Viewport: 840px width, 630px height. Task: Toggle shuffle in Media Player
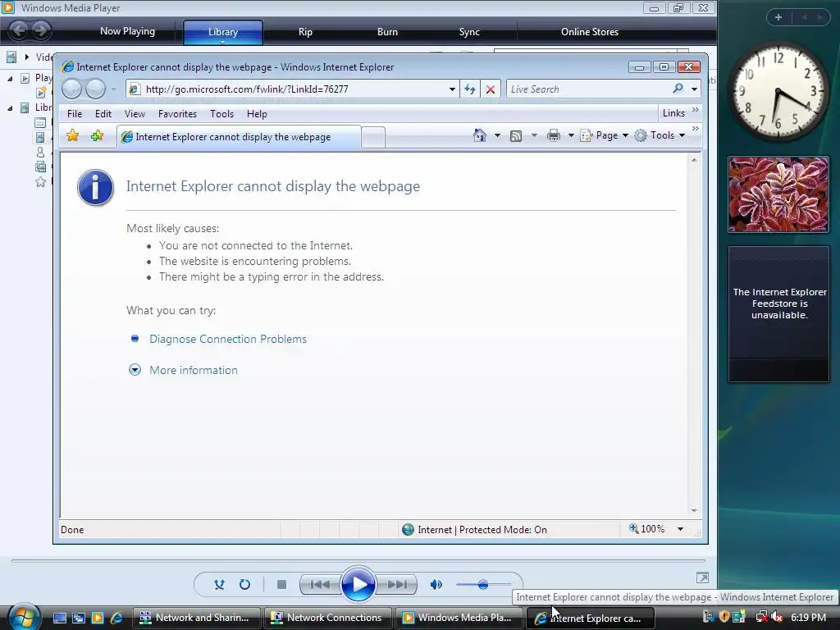point(219,584)
